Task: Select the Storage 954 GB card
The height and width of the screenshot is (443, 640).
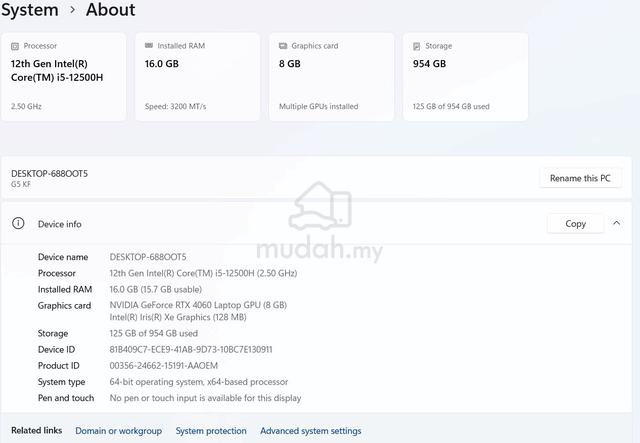Action: [465, 77]
